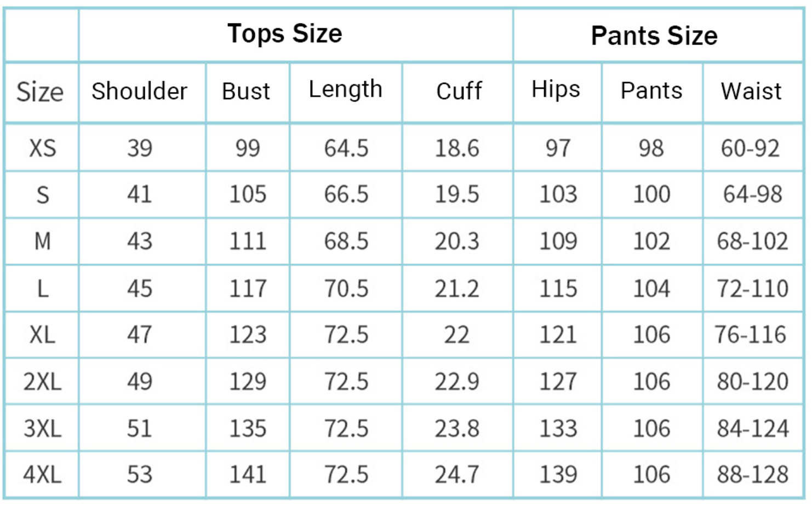Click the 2XL size row label
This screenshot has height=505, width=812.
[42, 382]
